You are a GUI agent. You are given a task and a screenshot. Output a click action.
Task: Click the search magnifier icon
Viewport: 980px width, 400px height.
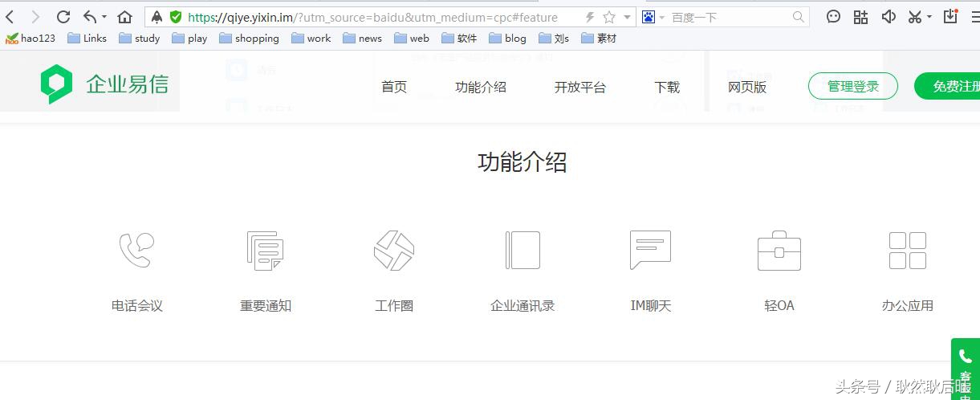click(x=799, y=17)
